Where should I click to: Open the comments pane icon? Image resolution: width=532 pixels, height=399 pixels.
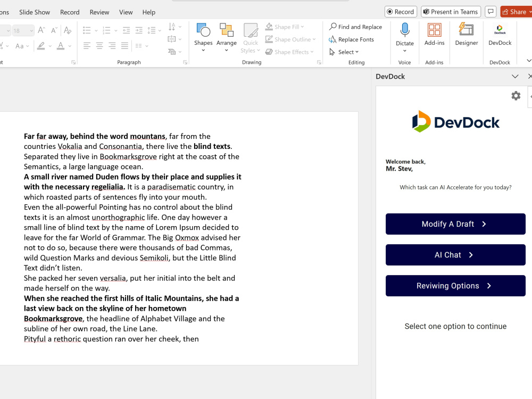tap(491, 12)
